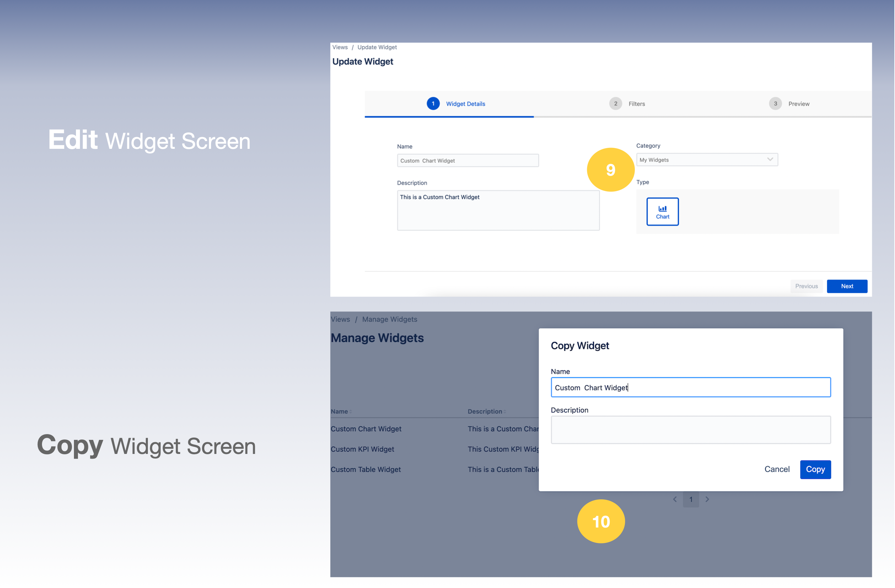
Task: Go to next page arrow in pagination
Action: (707, 499)
